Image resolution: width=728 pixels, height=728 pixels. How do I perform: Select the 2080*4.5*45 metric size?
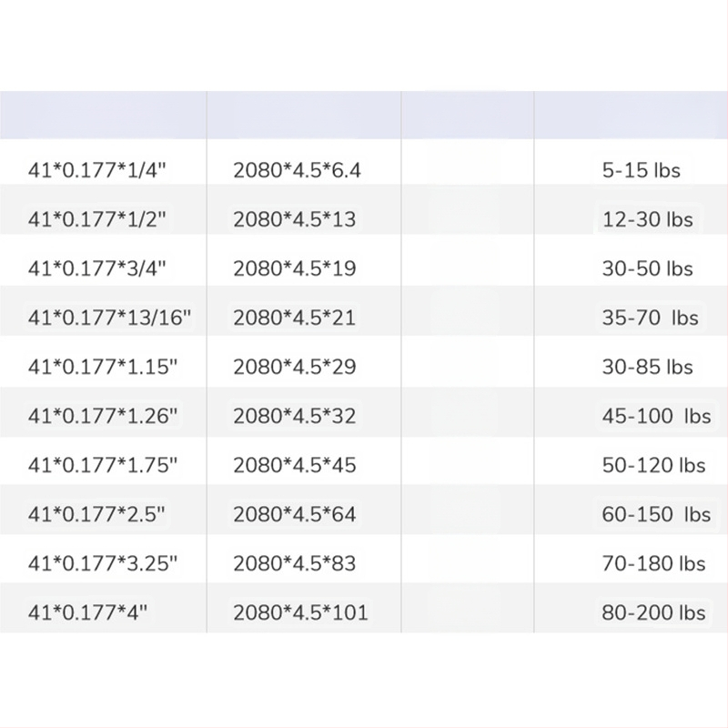pyautogui.click(x=293, y=465)
